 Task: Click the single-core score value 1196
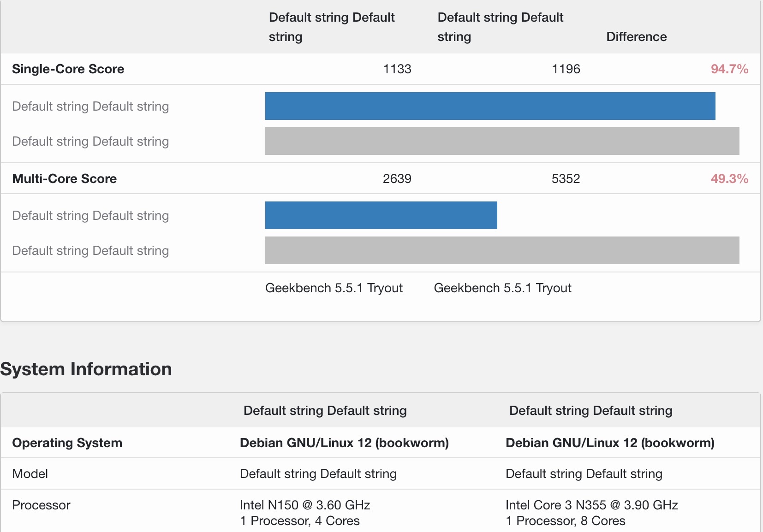click(x=566, y=69)
